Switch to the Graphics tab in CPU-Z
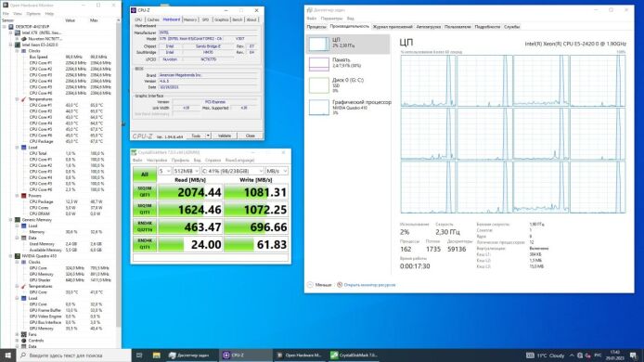The width and height of the screenshot is (644, 362). [x=222, y=19]
